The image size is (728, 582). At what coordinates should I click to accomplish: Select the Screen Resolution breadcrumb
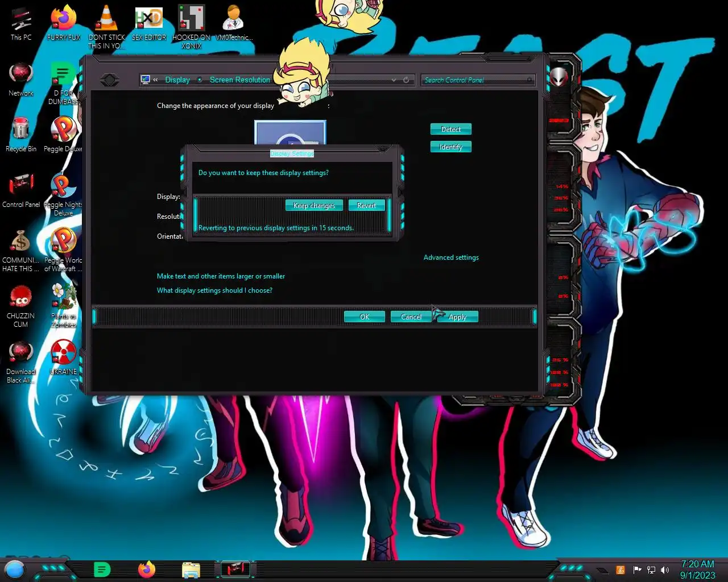click(239, 80)
